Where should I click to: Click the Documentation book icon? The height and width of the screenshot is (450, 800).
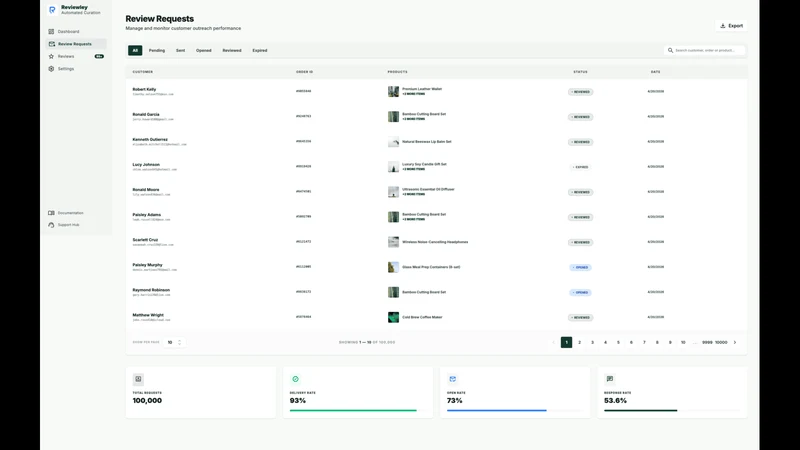point(51,213)
